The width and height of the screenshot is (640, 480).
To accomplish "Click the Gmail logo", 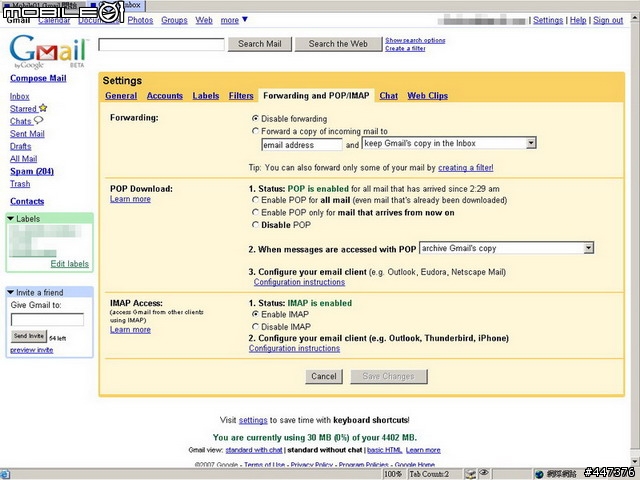I will (48, 52).
